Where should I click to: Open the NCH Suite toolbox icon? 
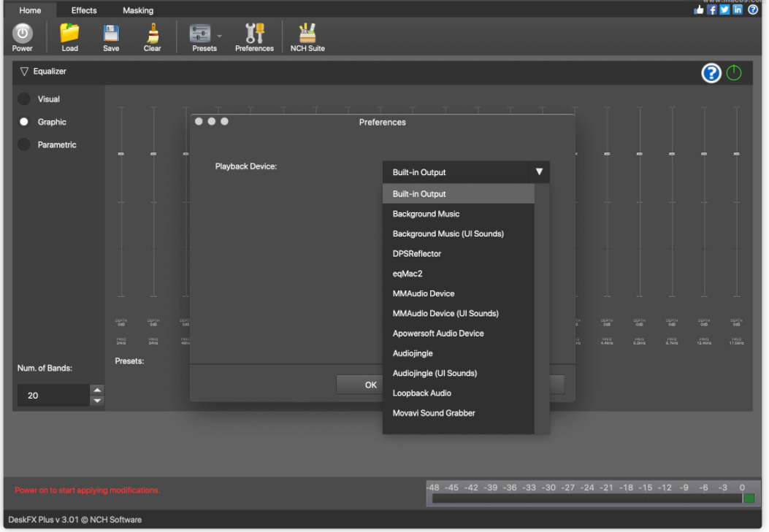coord(307,34)
